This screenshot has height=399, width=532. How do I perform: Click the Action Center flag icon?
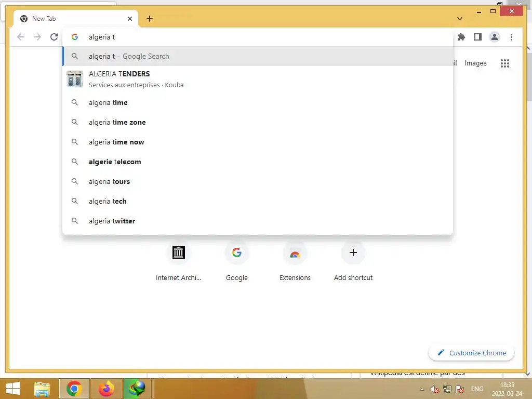tap(460, 389)
